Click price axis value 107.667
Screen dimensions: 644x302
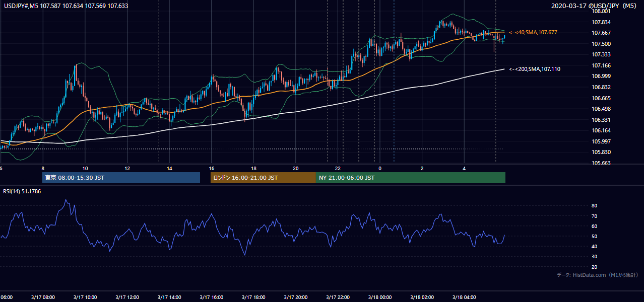click(601, 33)
